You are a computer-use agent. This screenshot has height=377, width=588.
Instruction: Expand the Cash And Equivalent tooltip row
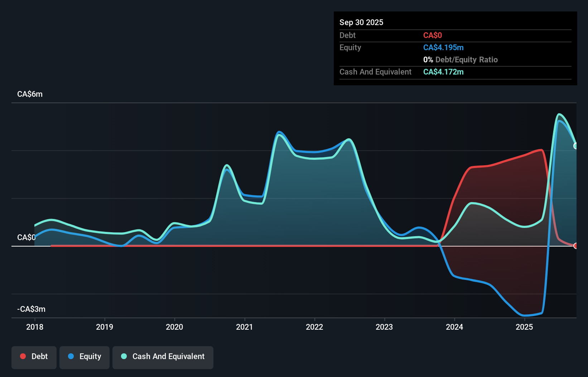click(375, 72)
